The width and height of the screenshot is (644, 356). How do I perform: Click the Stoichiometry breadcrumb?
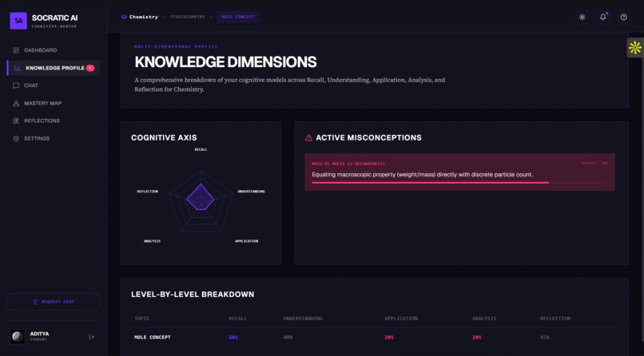(188, 17)
